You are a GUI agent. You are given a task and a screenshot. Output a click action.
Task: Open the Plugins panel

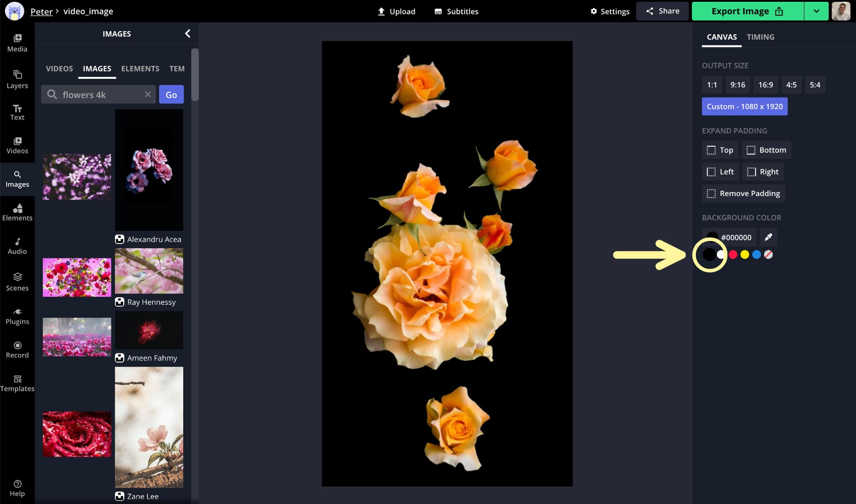pos(17,316)
